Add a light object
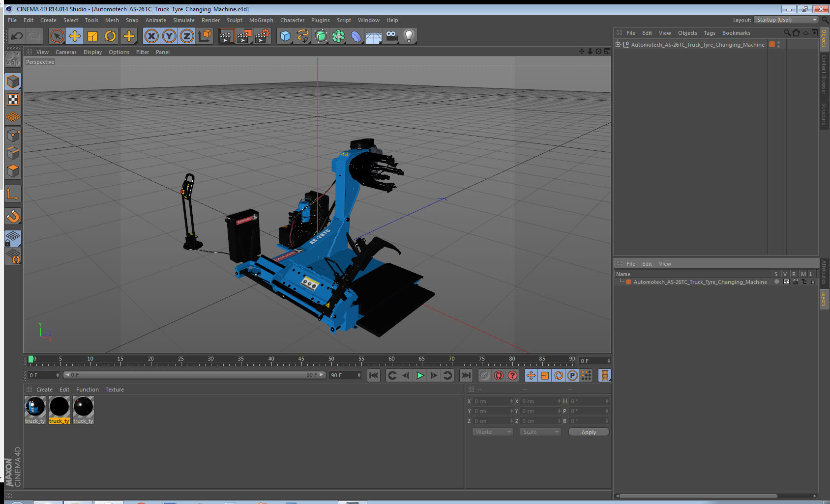 (409, 36)
